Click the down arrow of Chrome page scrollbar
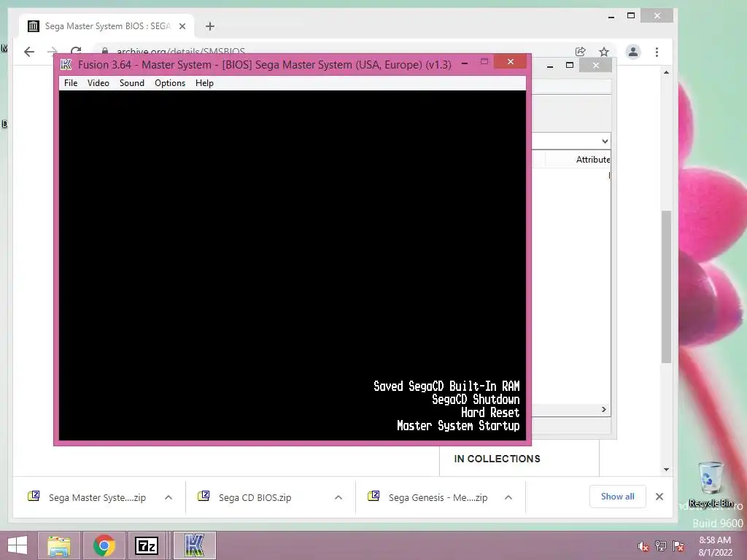Screen dimensions: 747x560 coord(666,469)
